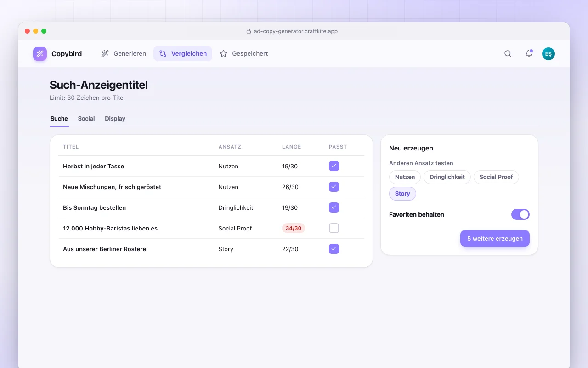Open the Gespeichert navigation item
Image resolution: width=588 pixels, height=368 pixels.
click(244, 54)
